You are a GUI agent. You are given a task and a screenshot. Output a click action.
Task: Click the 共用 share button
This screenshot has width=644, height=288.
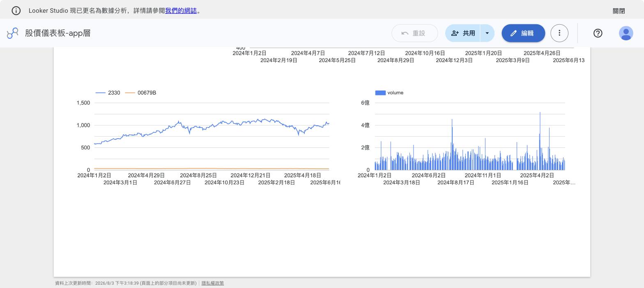click(463, 33)
